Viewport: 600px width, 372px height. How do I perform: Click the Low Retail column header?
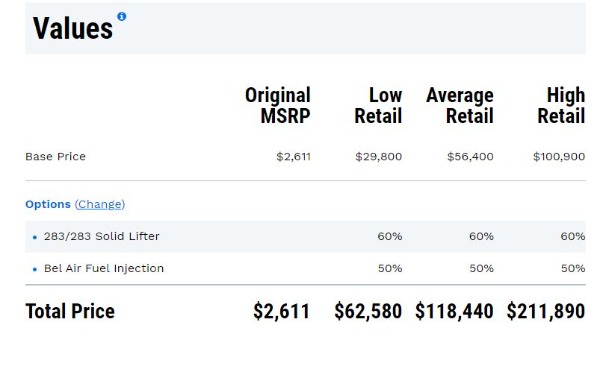378,105
